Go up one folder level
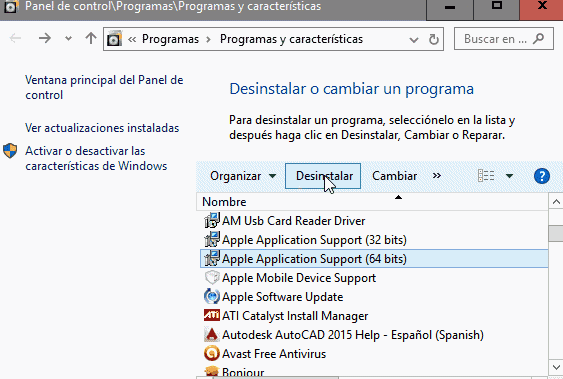 [x=91, y=38]
